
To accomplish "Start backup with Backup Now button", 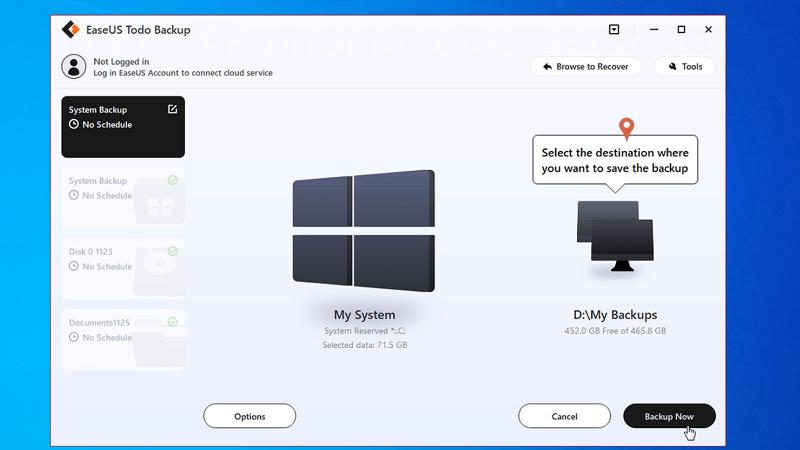I will pyautogui.click(x=669, y=416).
